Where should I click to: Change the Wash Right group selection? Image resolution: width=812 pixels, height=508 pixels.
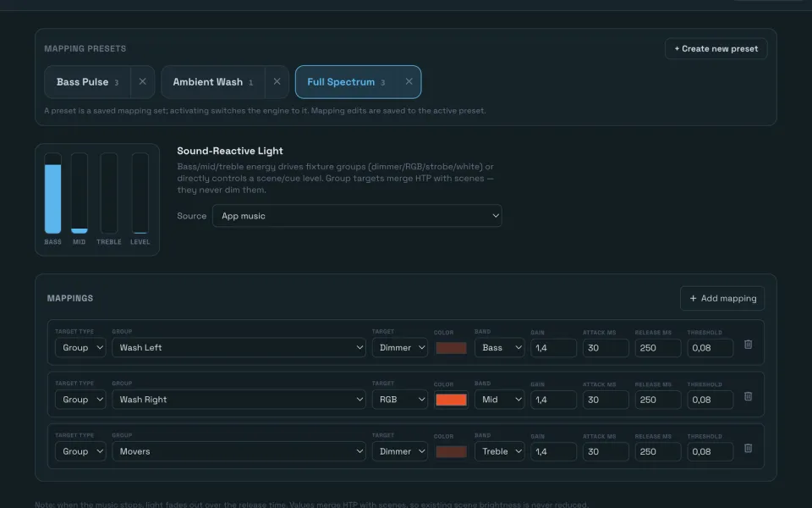tap(239, 400)
